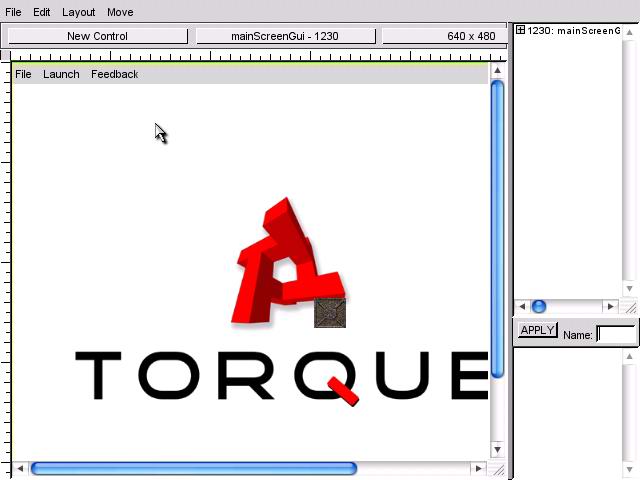The height and width of the screenshot is (480, 640).
Task: Open the Move menu
Action: [120, 12]
